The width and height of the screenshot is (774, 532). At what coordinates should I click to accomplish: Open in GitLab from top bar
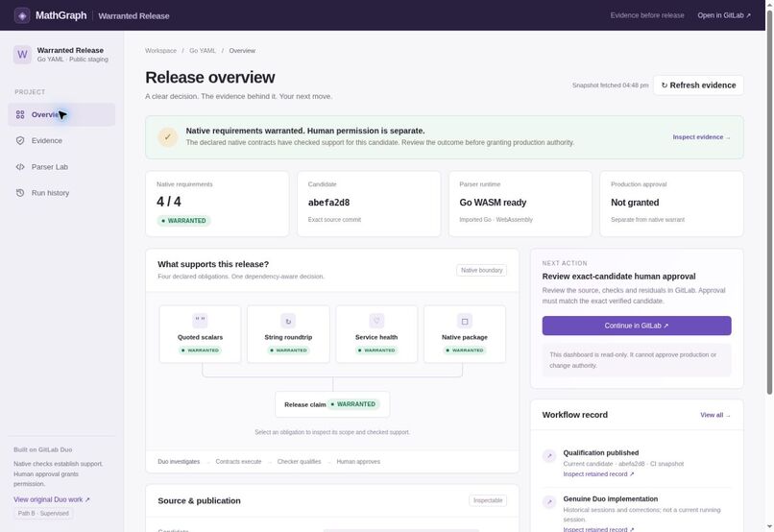(x=724, y=15)
